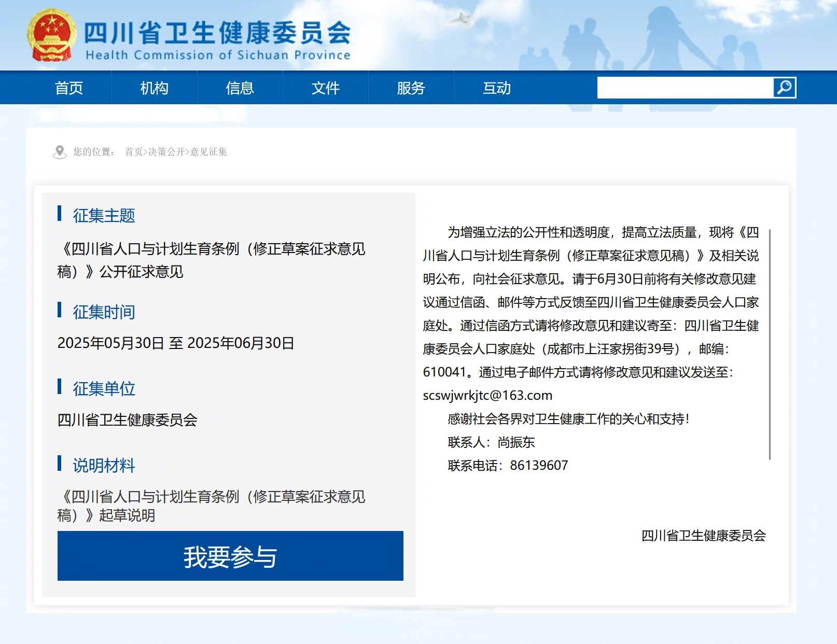837x644 pixels.
Task: Click the 征集单位 value 四川省卫生健康委员会
Action: point(128,419)
